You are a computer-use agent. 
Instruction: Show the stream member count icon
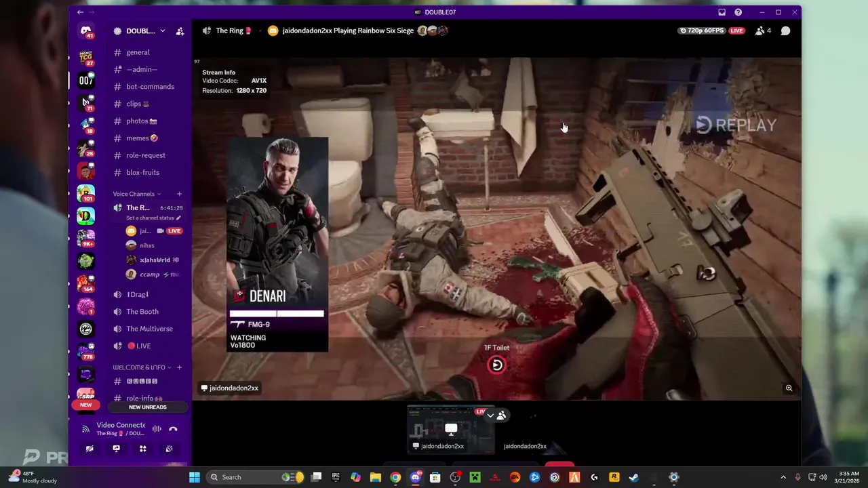764,30
